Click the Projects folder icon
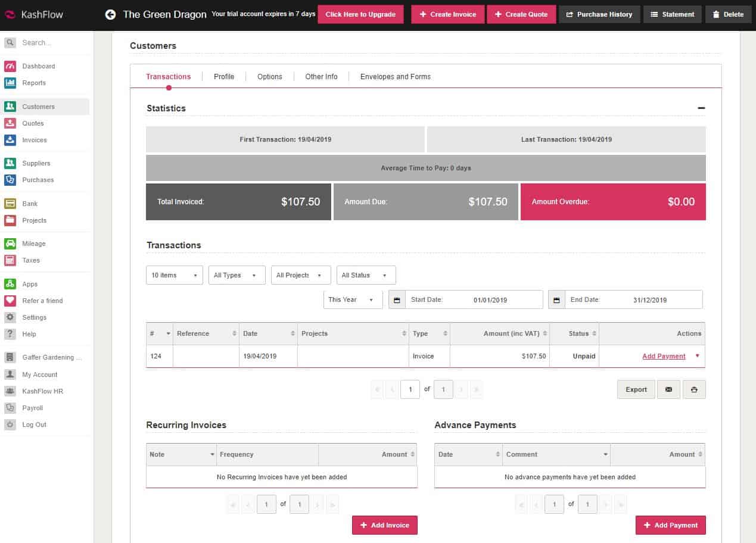 (x=10, y=220)
